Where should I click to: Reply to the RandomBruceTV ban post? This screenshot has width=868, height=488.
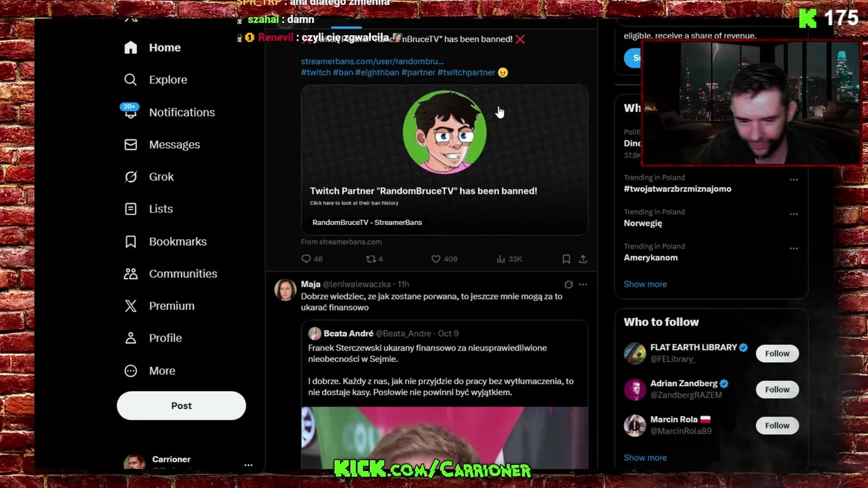306,259
